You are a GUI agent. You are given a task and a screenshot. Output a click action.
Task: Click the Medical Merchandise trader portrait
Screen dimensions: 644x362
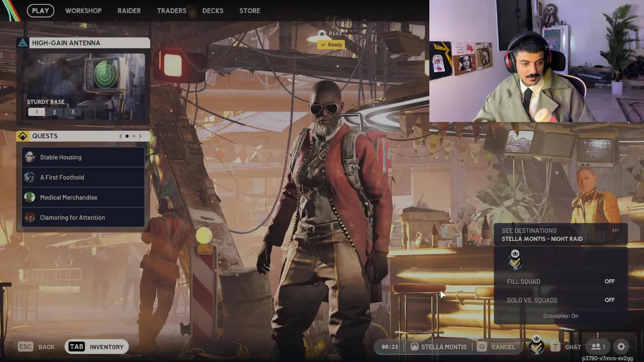point(30,198)
